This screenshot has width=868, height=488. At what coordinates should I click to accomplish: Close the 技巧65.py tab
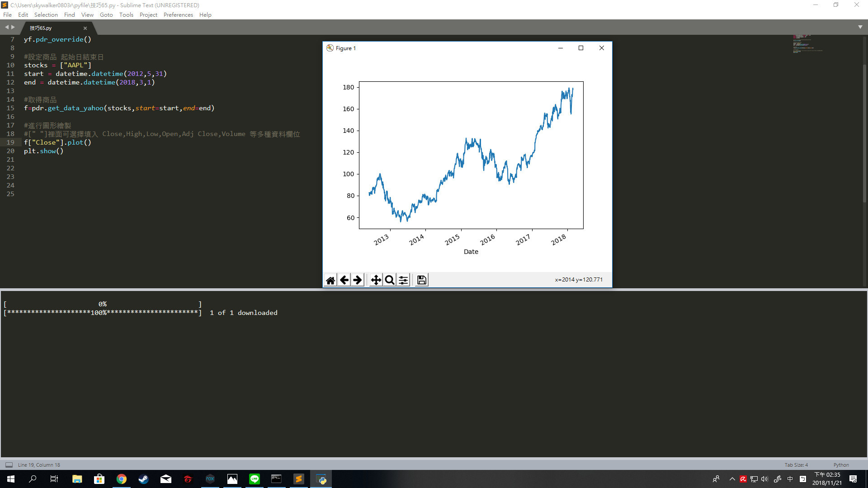[85, 28]
